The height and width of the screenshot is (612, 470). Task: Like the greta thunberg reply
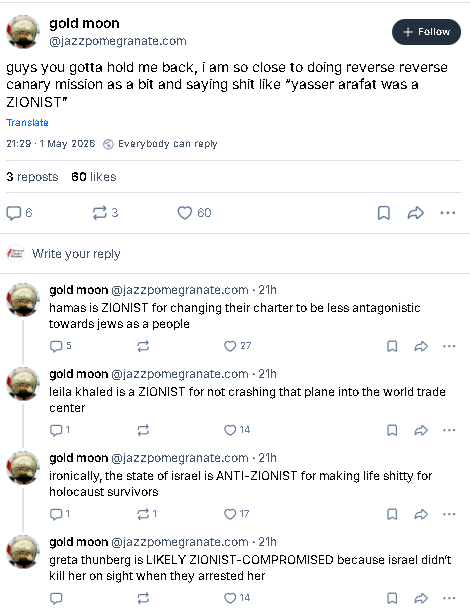[237, 598]
